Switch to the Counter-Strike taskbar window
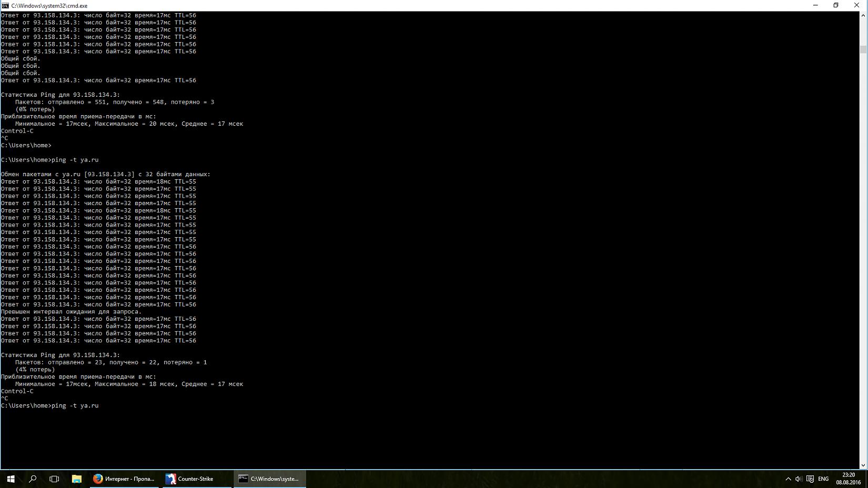 [x=197, y=479]
